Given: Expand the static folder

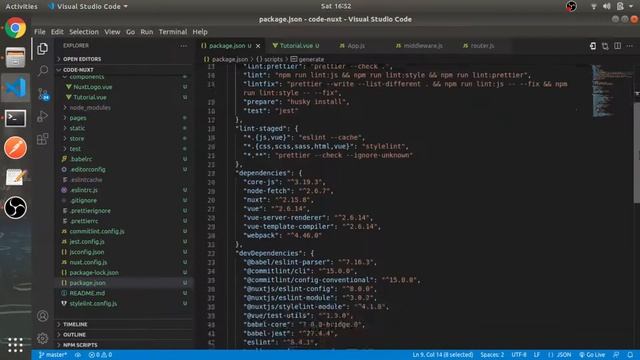Looking at the screenshot, I should pos(77,128).
